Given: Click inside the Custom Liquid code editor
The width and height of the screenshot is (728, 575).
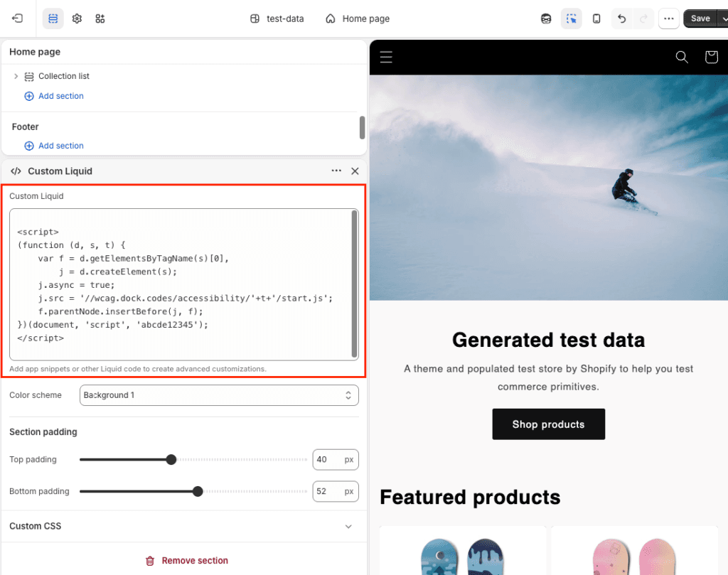Looking at the screenshot, I should click(180, 284).
